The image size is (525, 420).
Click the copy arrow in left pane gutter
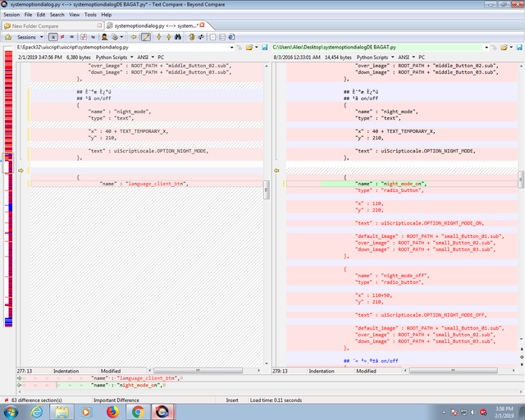21,171
